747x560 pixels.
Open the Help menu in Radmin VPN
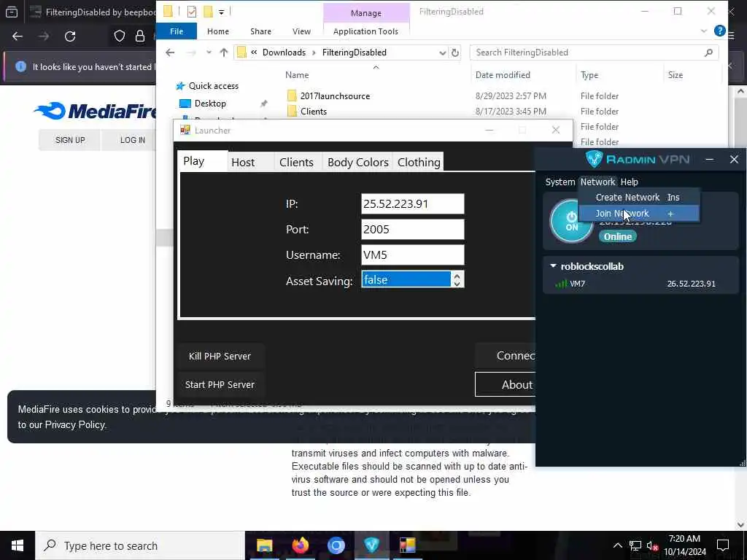(629, 182)
